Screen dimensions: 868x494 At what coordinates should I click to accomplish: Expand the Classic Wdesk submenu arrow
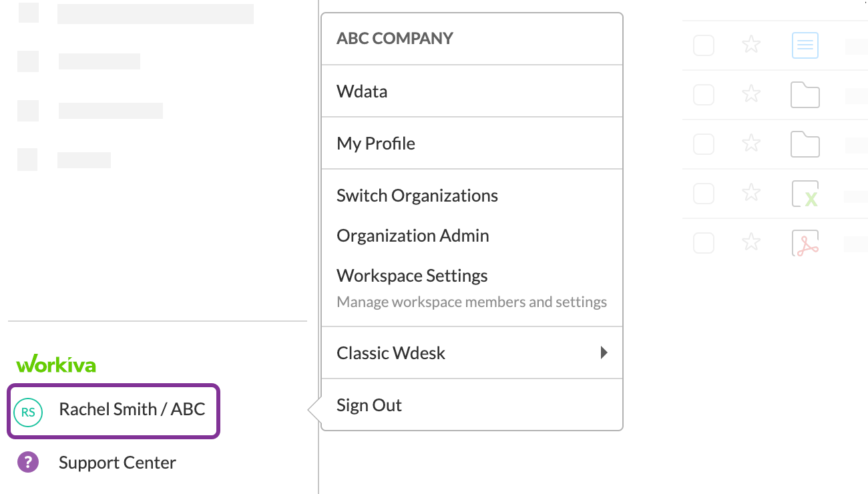click(x=604, y=352)
